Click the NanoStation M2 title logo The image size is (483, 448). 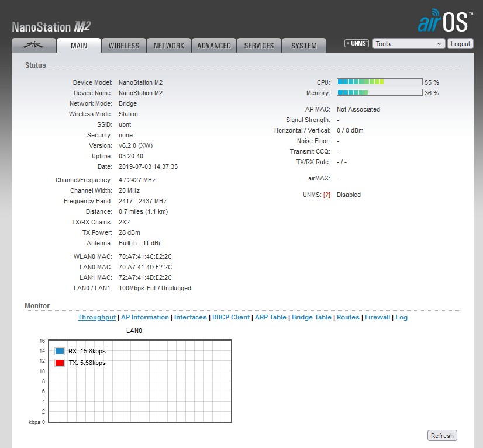(51, 27)
